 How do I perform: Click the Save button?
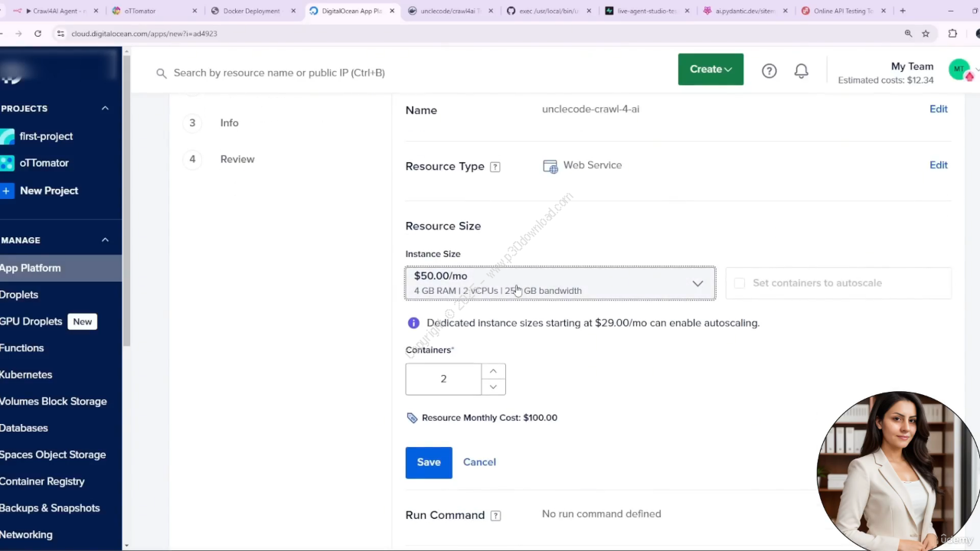tap(429, 462)
